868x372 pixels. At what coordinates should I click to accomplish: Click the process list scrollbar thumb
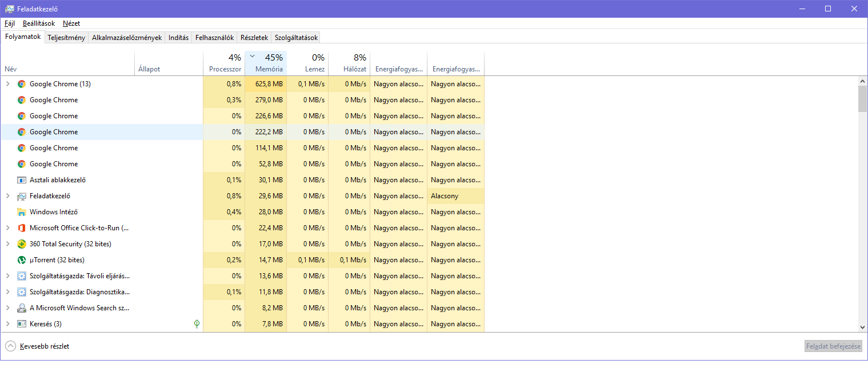[x=862, y=99]
